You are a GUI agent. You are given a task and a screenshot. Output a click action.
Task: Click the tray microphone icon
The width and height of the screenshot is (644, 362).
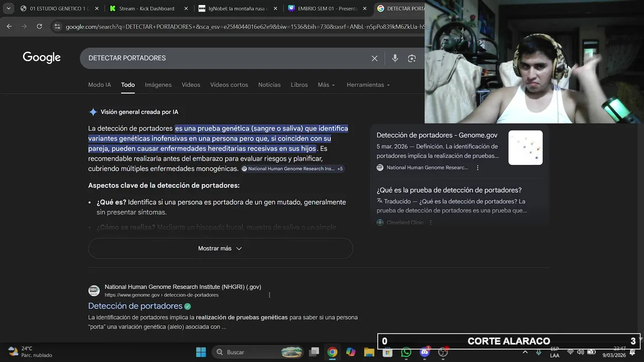pos(538,352)
